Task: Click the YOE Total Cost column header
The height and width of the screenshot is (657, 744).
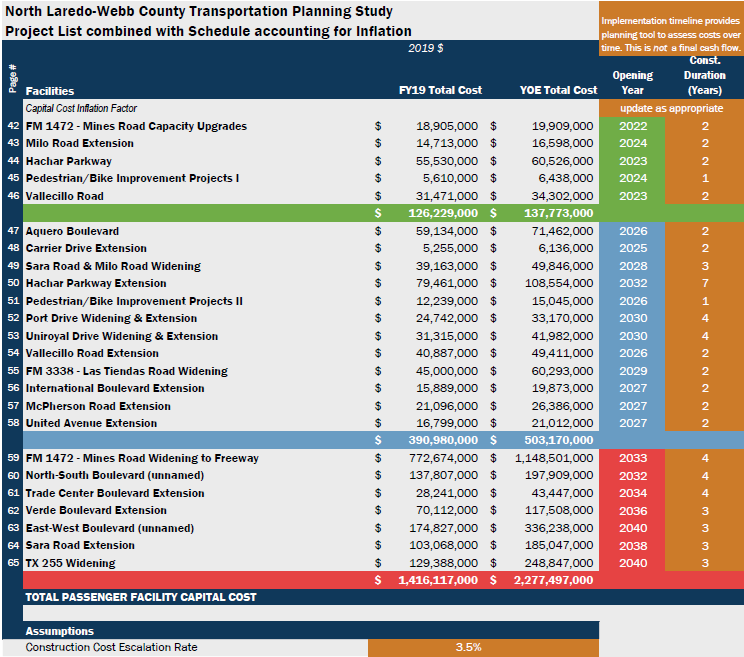Action: (558, 90)
